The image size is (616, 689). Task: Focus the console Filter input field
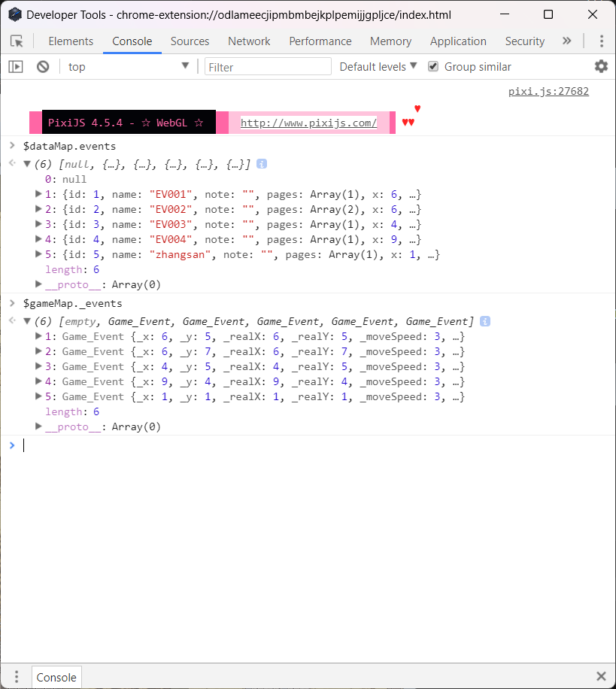point(268,67)
